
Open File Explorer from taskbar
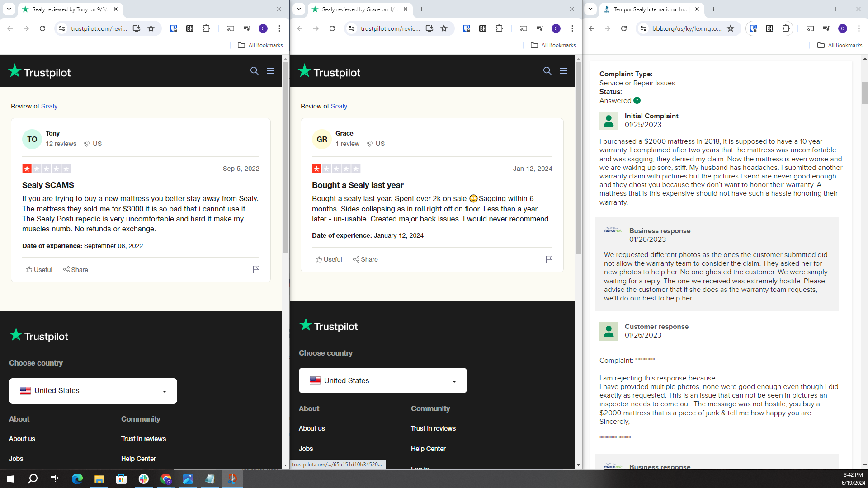pos(99,479)
